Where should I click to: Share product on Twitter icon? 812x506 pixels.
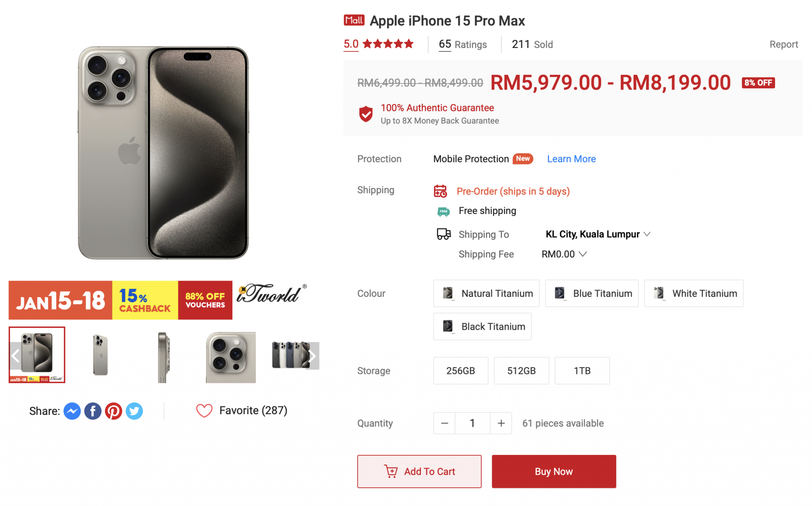pyautogui.click(x=134, y=411)
